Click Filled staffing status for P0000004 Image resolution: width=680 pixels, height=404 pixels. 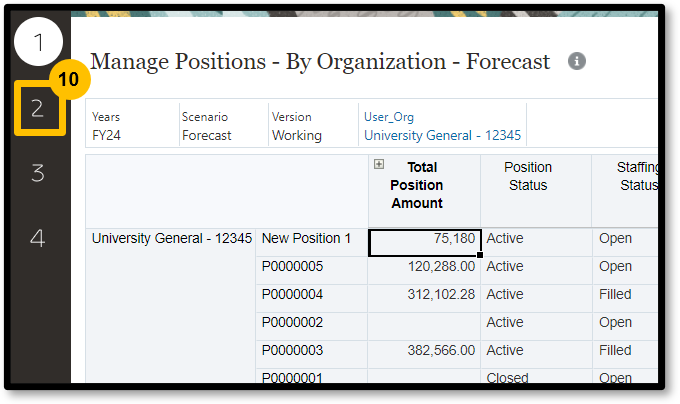click(x=615, y=295)
